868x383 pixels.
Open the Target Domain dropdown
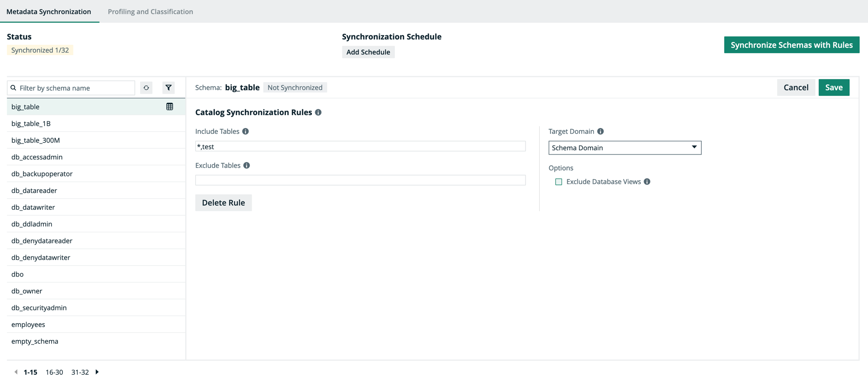click(624, 148)
